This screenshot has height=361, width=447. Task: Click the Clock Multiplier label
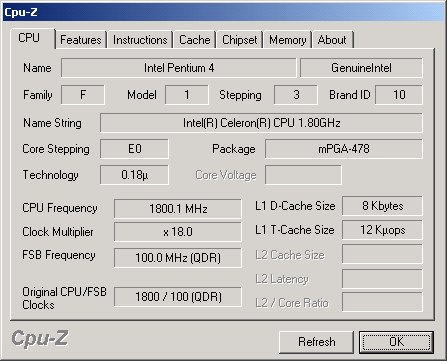[58, 232]
